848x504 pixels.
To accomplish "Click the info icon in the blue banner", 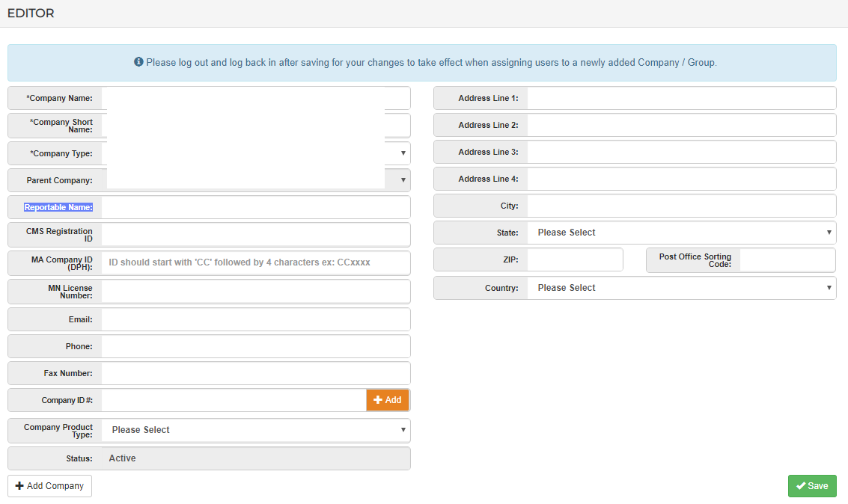I will tap(138, 62).
